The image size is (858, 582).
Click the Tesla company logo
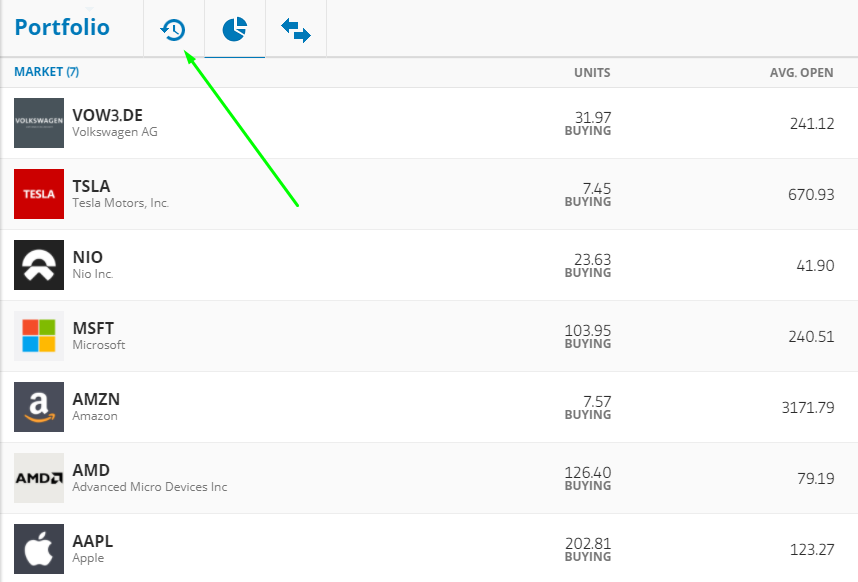[37, 193]
